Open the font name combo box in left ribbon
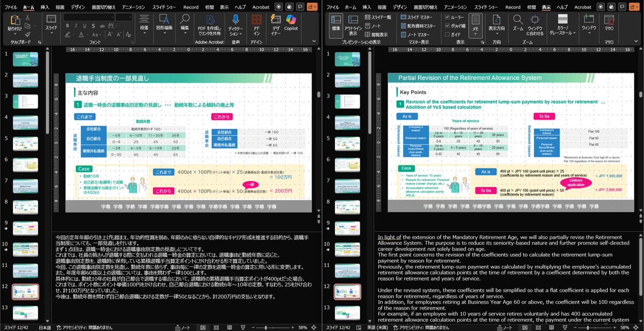This screenshot has width=644, height=331. point(88,17)
